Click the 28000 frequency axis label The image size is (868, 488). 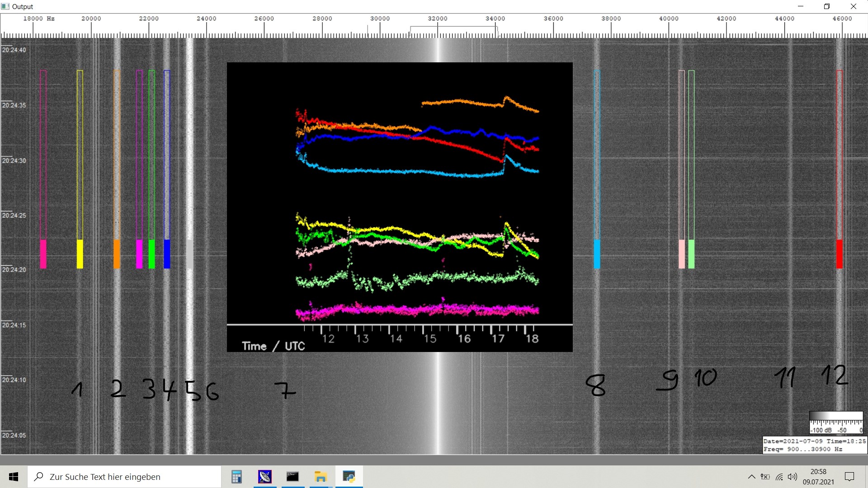tap(322, 19)
